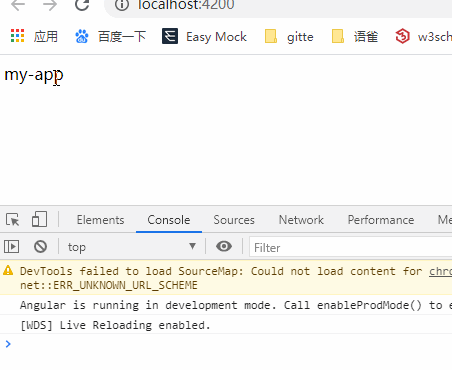Focus the console Filter field

coord(351,247)
